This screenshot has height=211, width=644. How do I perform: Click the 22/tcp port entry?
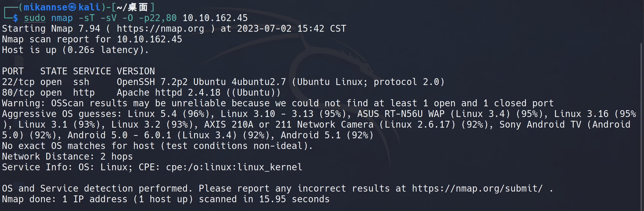(18, 82)
